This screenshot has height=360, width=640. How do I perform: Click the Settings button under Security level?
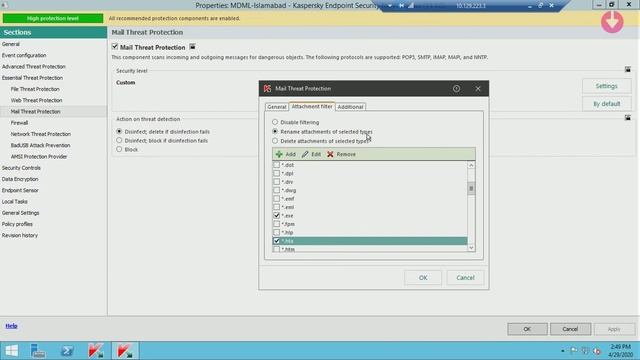(x=607, y=86)
